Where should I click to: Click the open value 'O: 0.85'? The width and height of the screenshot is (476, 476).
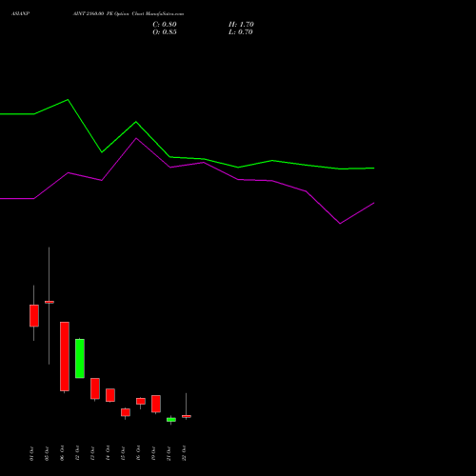click(165, 32)
